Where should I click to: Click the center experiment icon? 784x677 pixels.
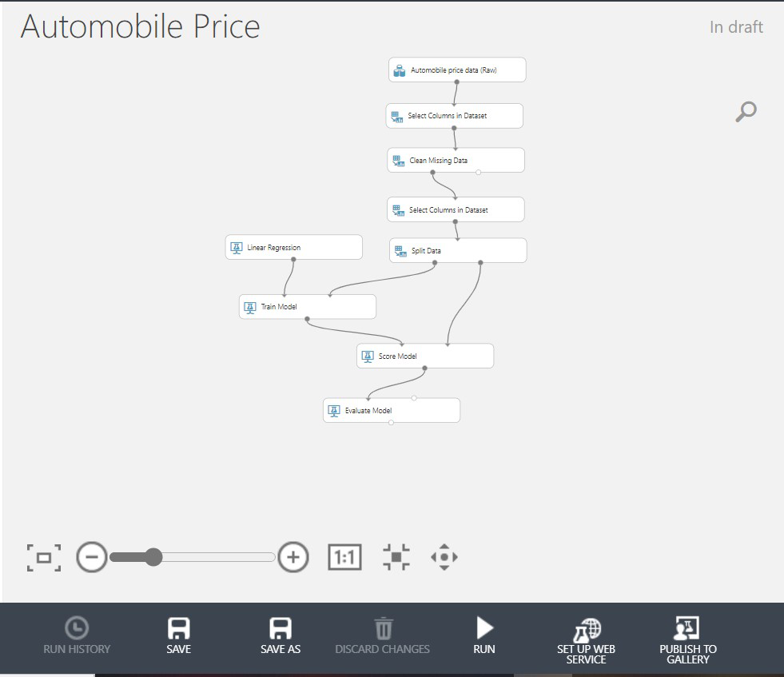[396, 557]
